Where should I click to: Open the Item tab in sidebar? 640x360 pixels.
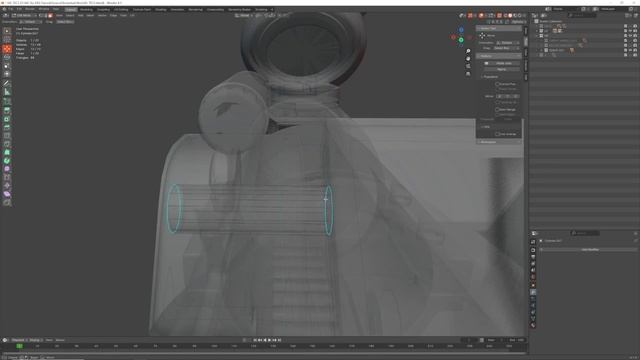pyautogui.click(x=526, y=31)
